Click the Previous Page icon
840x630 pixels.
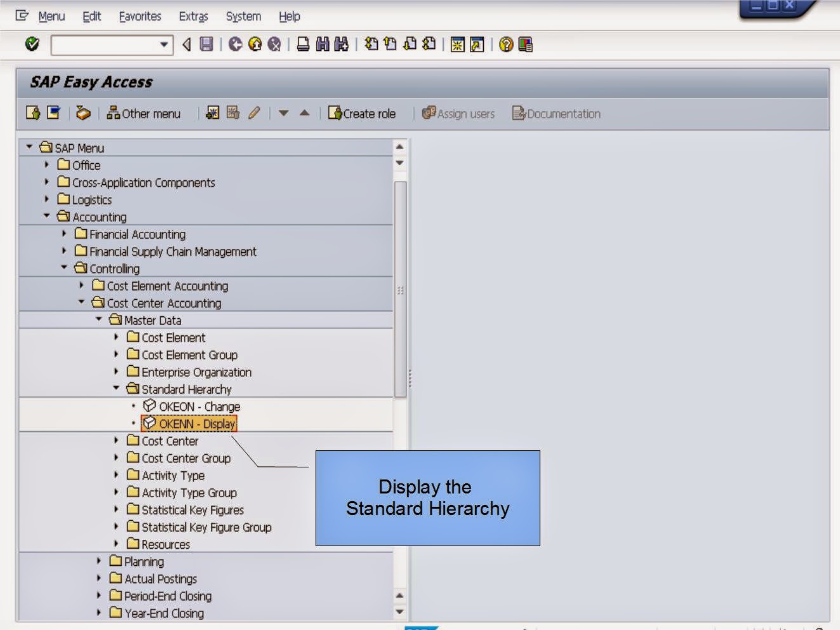tap(390, 44)
